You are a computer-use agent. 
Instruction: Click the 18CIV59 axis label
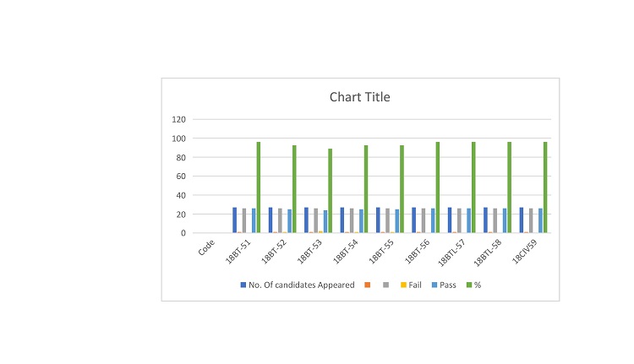tap(524, 252)
